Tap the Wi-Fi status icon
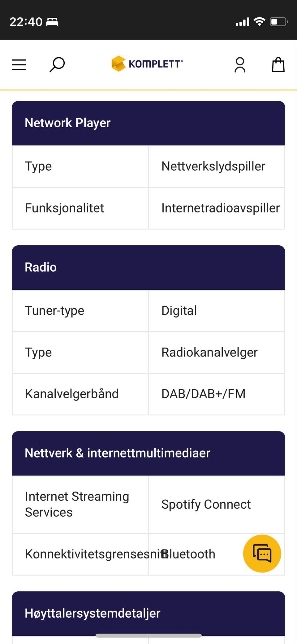 [259, 21]
